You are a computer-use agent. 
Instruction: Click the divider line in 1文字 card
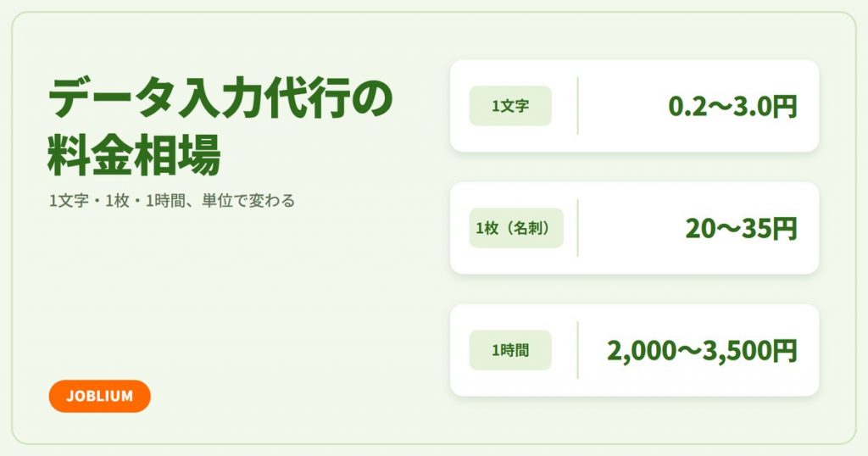point(577,106)
